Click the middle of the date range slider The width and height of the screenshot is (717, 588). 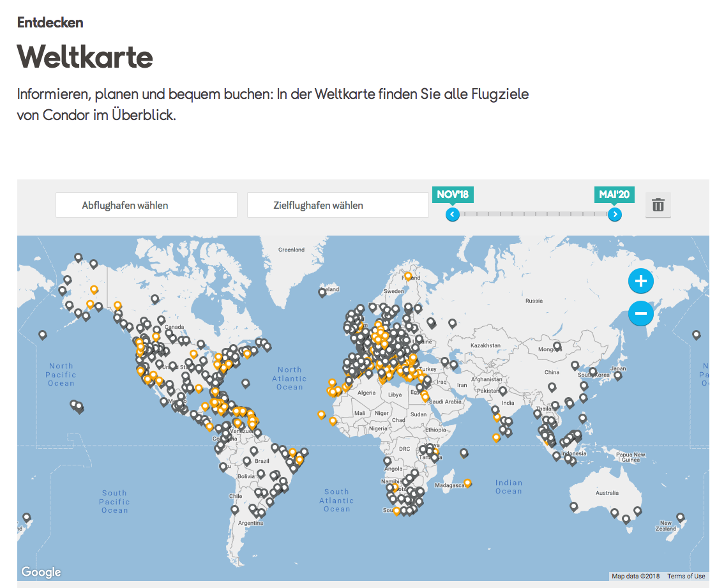point(533,215)
